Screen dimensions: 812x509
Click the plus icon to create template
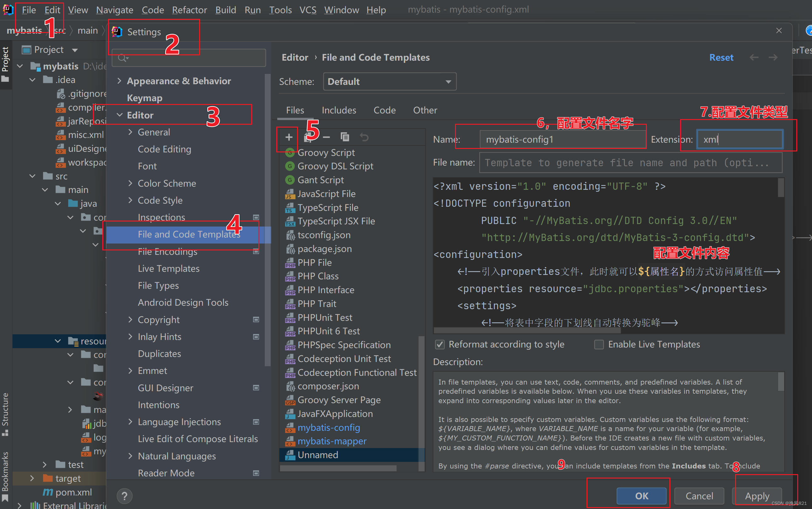click(289, 137)
